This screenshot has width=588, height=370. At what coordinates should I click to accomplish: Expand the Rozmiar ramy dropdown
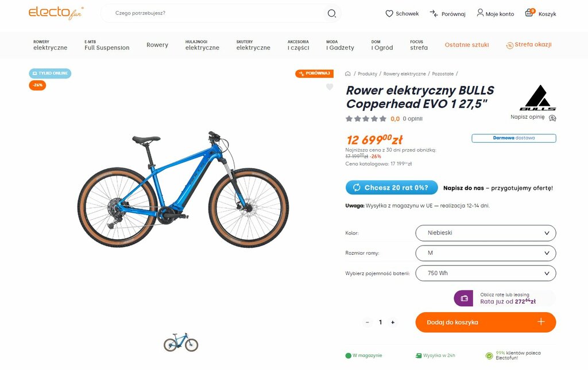[486, 253]
